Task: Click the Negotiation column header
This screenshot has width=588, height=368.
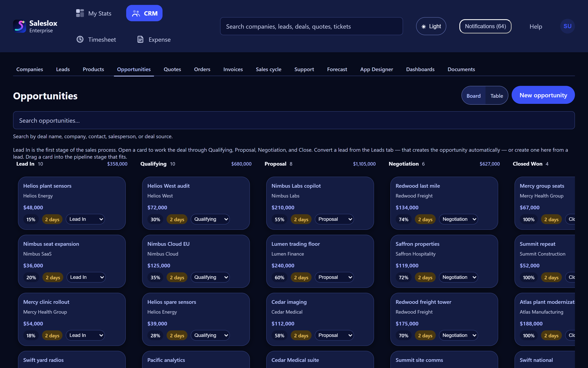Action: [404, 164]
